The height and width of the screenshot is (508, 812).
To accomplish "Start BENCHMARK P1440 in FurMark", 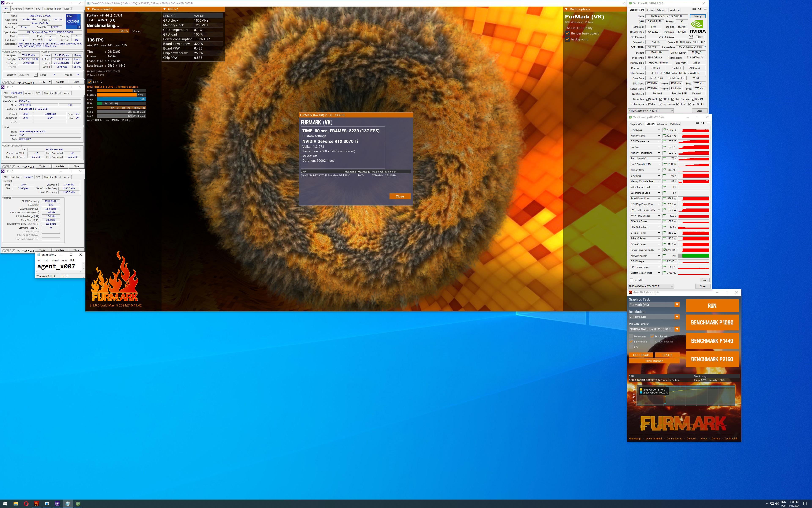I will pyautogui.click(x=712, y=341).
